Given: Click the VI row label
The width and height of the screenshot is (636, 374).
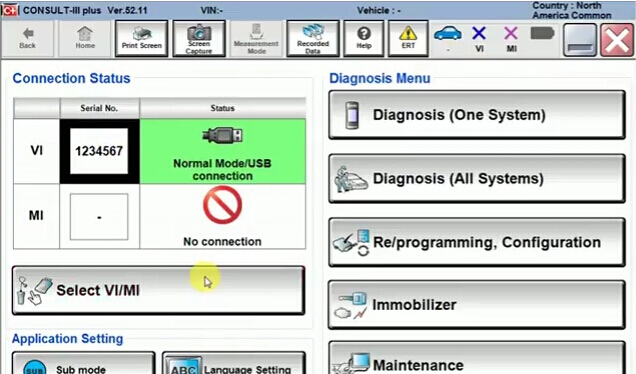Looking at the screenshot, I should coord(37,150).
